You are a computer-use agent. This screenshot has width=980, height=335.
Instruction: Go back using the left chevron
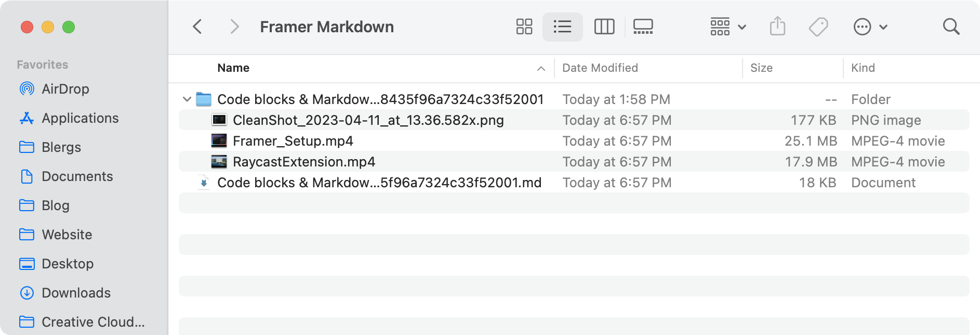(197, 27)
